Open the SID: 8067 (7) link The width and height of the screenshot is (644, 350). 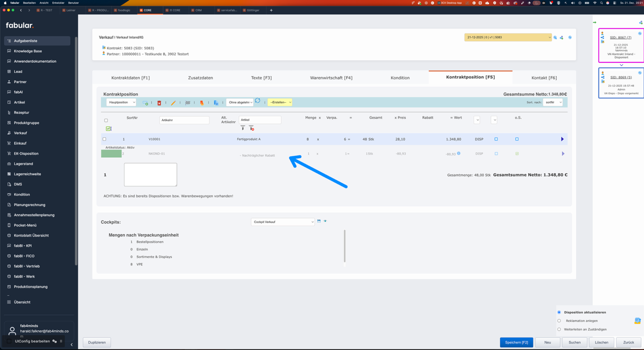pyautogui.click(x=620, y=37)
